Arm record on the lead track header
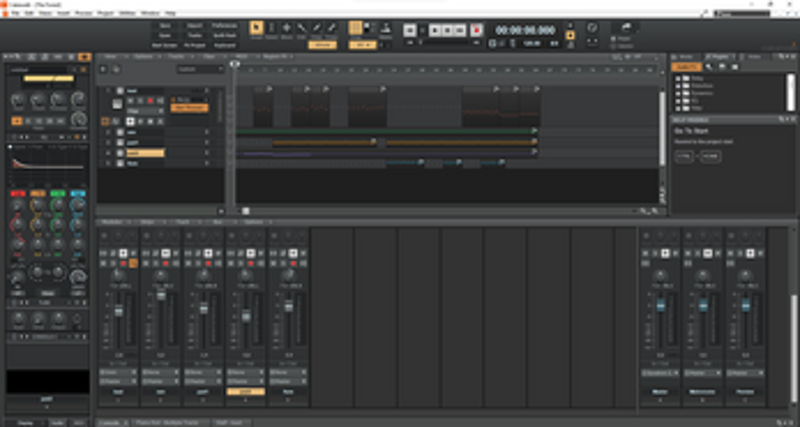This screenshot has width=800, height=427. pyautogui.click(x=150, y=101)
